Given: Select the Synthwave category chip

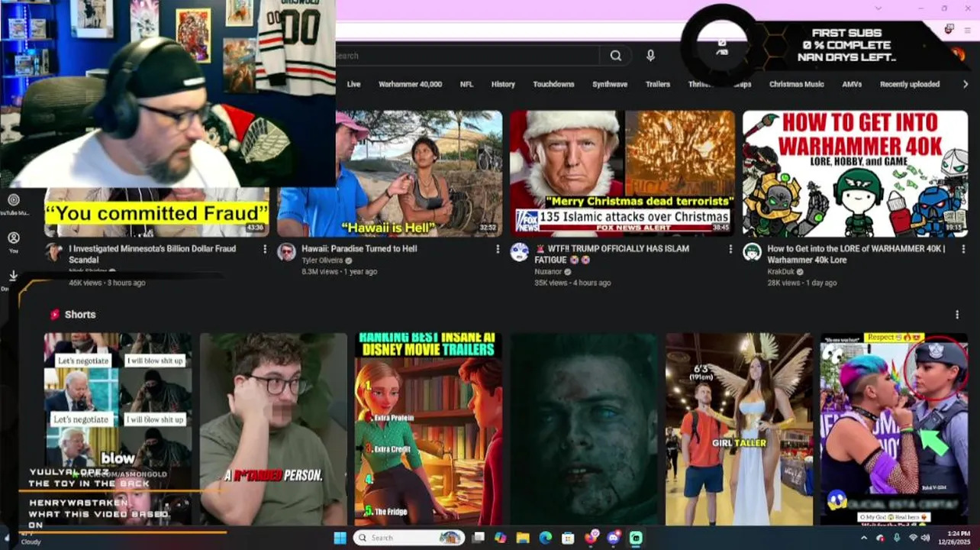Looking at the screenshot, I should (610, 85).
